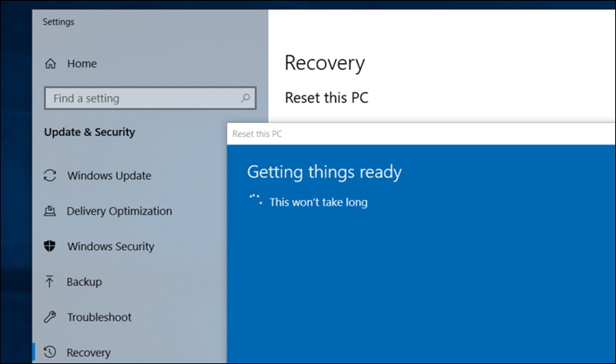This screenshot has width=616, height=364.
Task: Click the Recovery clock icon
Action: [x=50, y=352]
